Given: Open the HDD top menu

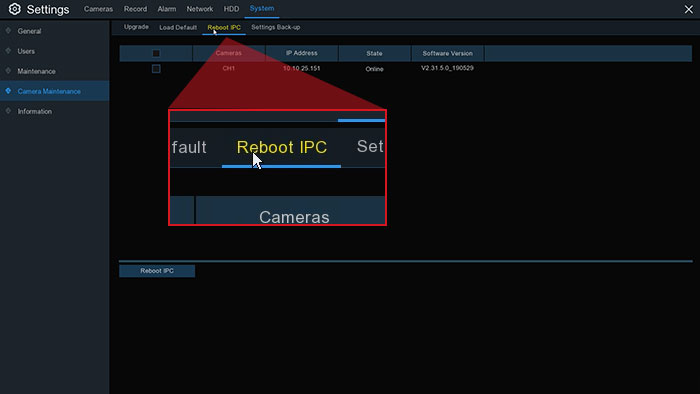Looking at the screenshot, I should (231, 9).
